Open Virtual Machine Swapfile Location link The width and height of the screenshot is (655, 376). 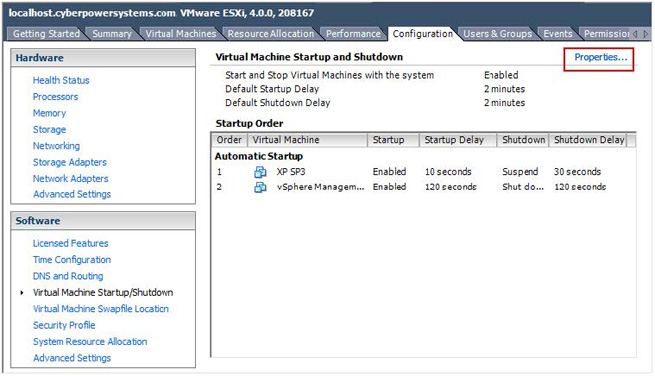pos(101,309)
